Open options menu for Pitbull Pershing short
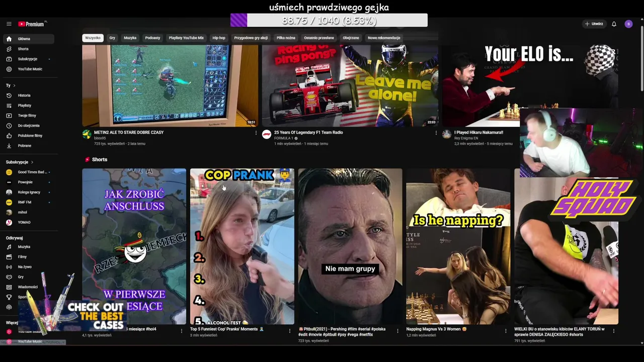The height and width of the screenshot is (362, 644). (397, 331)
